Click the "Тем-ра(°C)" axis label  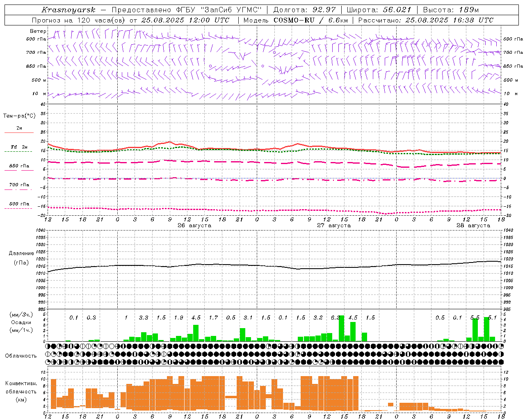pyautogui.click(x=19, y=116)
